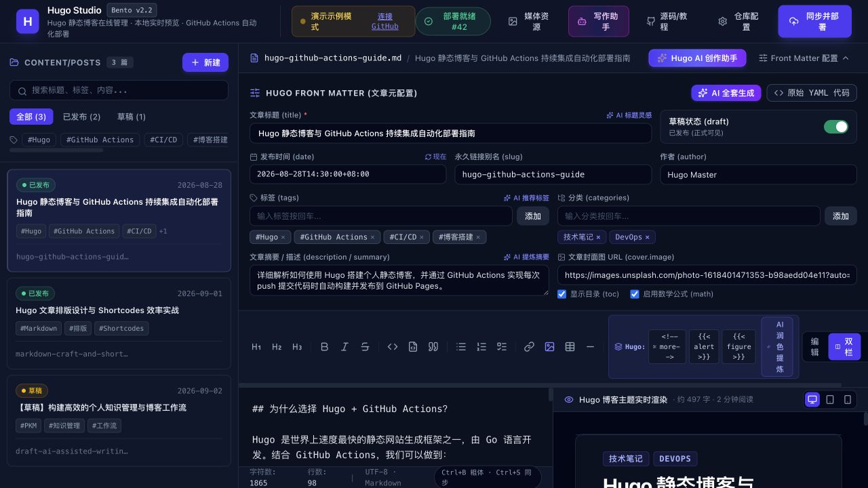Click AI 推荐标签 link
This screenshot has height=488, width=868.
(526, 198)
